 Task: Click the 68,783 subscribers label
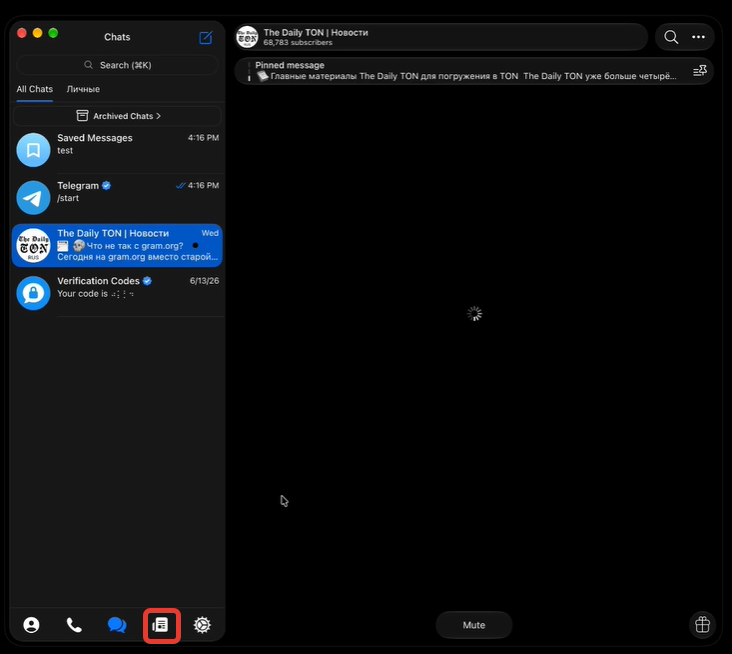pos(298,42)
